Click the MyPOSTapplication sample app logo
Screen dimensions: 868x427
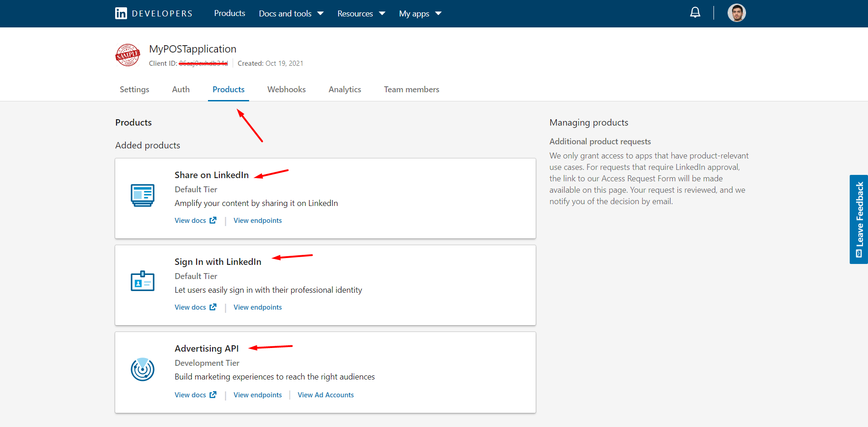tap(128, 55)
